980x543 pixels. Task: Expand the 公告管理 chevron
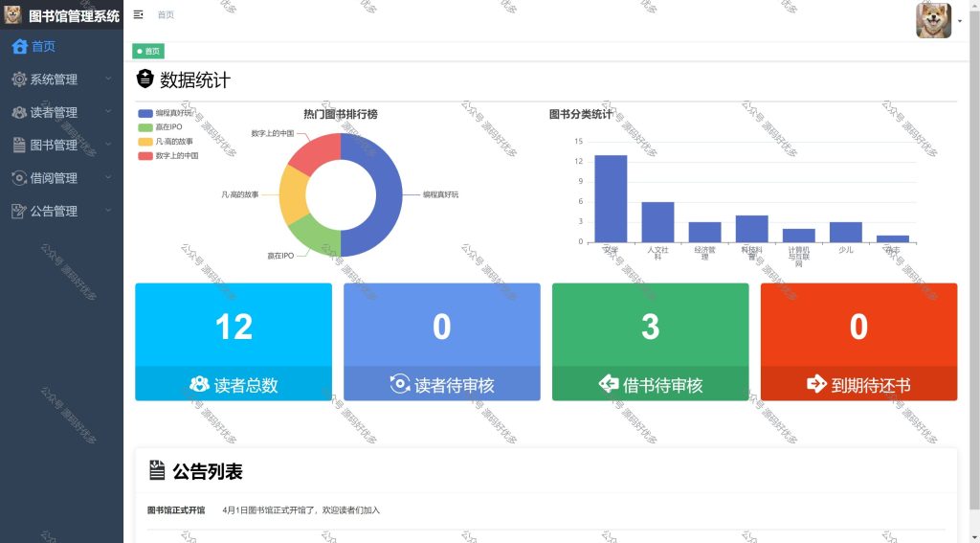tap(108, 210)
